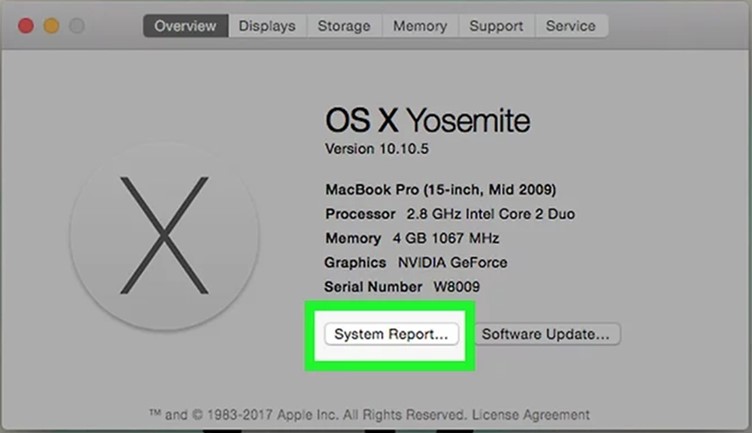Click the Serial Number value

coord(459,287)
